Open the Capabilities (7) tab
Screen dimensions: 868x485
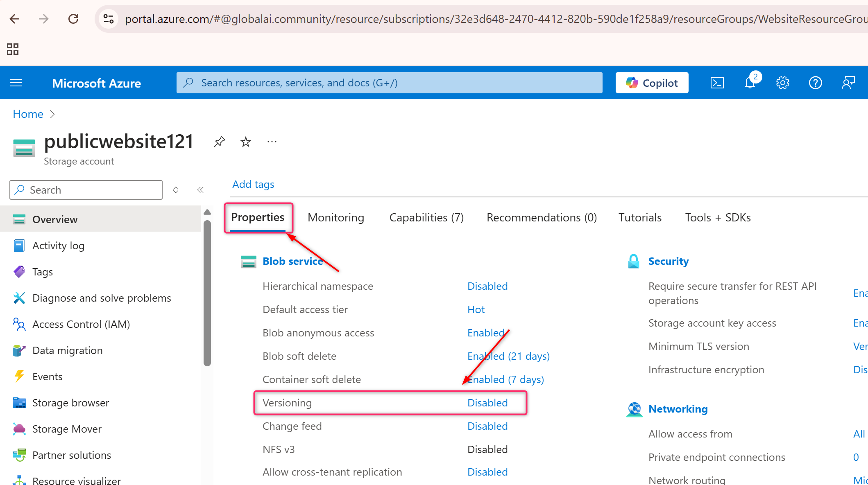click(x=426, y=218)
